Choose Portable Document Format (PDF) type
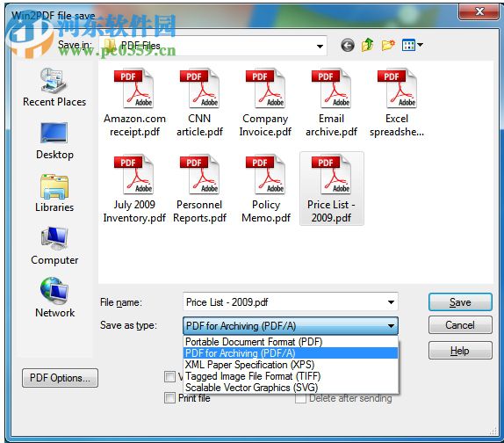This screenshot has width=504, height=443. pyautogui.click(x=291, y=342)
